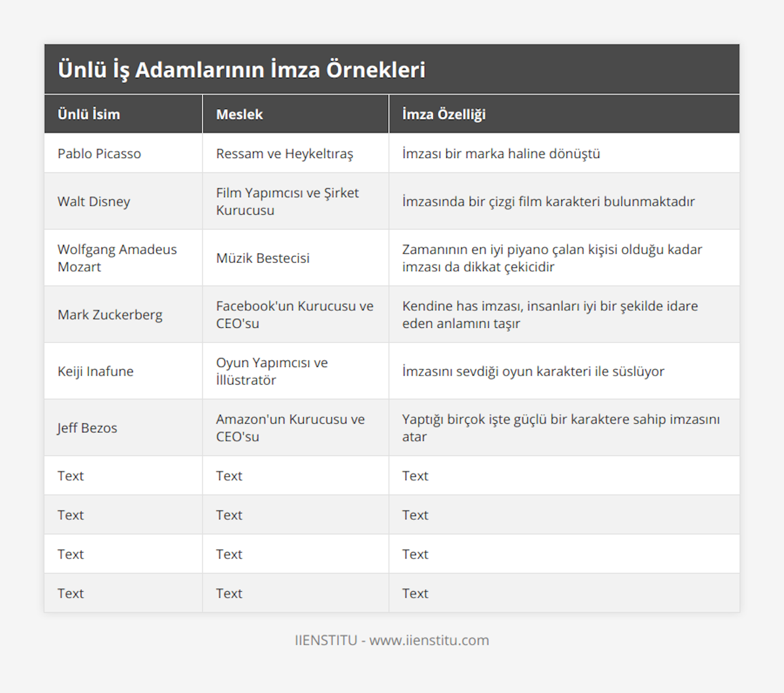Select the 'Ünlü İsim' column header
The height and width of the screenshot is (693, 784).
click(x=89, y=114)
